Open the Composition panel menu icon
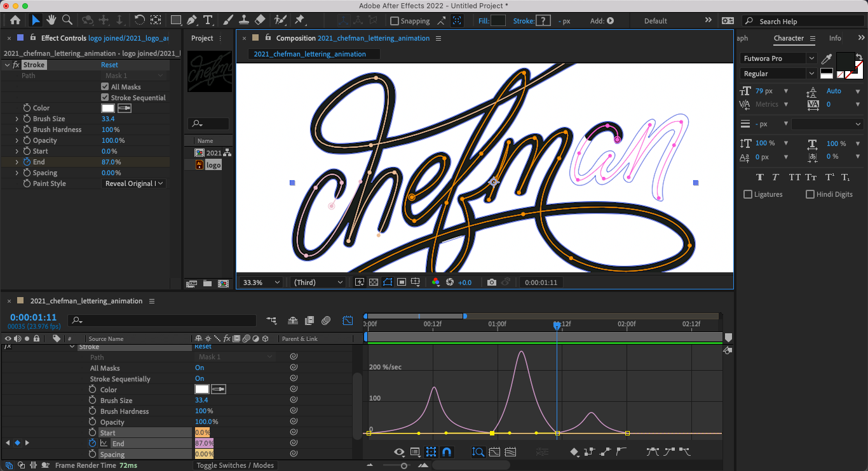868x471 pixels. [438, 38]
